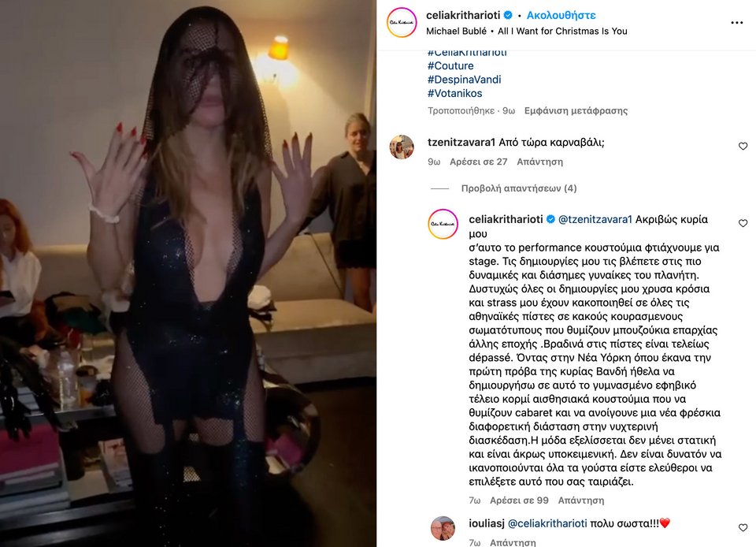
Task: Open the @tzenitzavara1 mention in reply
Action: point(595,219)
